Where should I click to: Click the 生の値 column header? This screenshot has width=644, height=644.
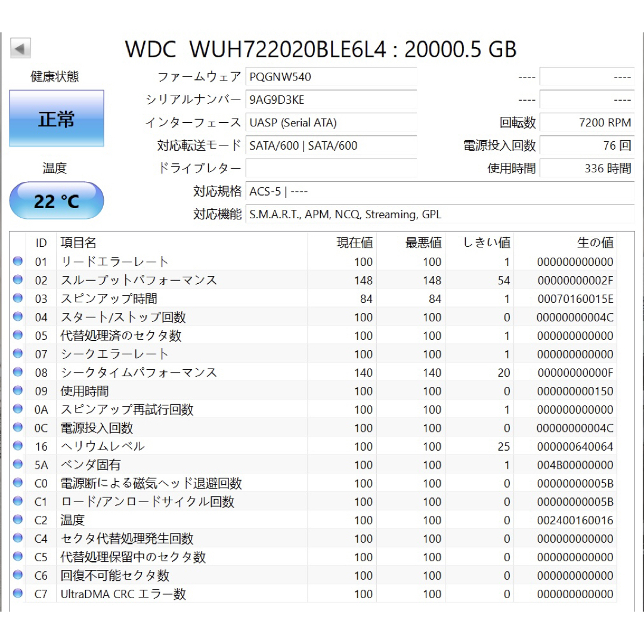pyautogui.click(x=565, y=243)
